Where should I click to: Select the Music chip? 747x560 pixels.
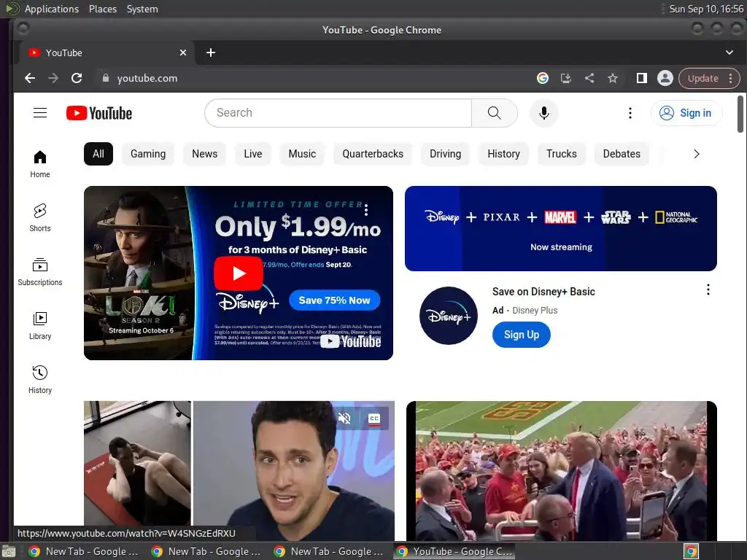(x=302, y=154)
